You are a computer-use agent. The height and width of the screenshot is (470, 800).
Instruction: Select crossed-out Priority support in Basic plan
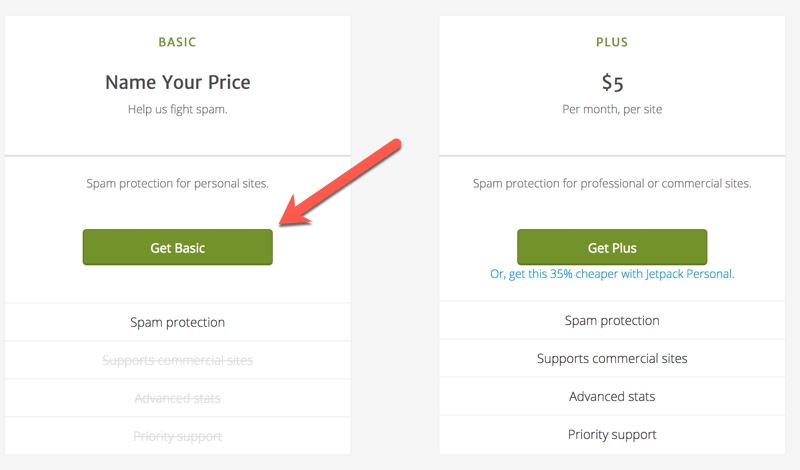(x=177, y=436)
